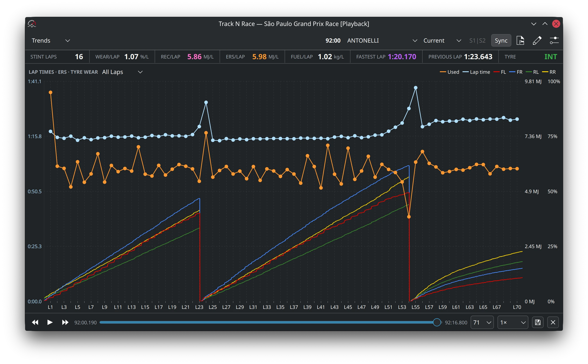Click the INT tyre indicator
Image resolution: width=588 pixels, height=364 pixels.
coord(550,56)
